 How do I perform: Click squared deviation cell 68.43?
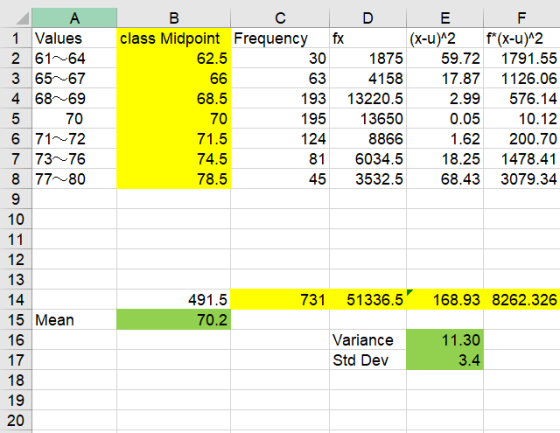tap(445, 179)
